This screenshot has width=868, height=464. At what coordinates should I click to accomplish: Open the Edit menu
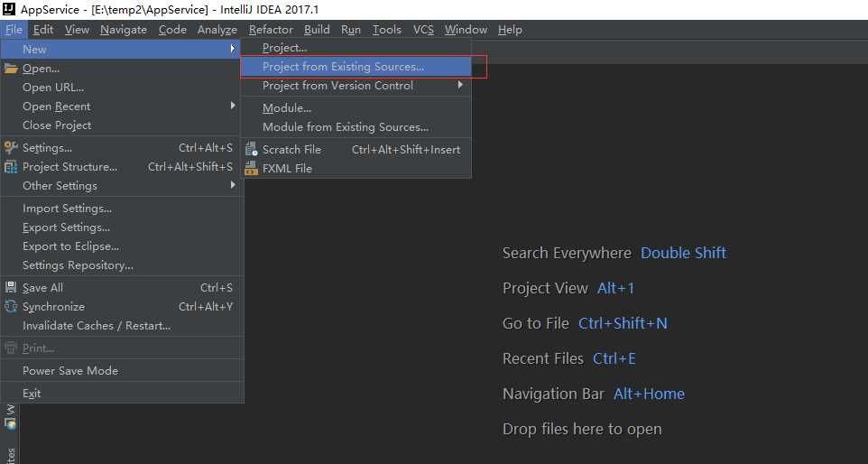pyautogui.click(x=43, y=30)
